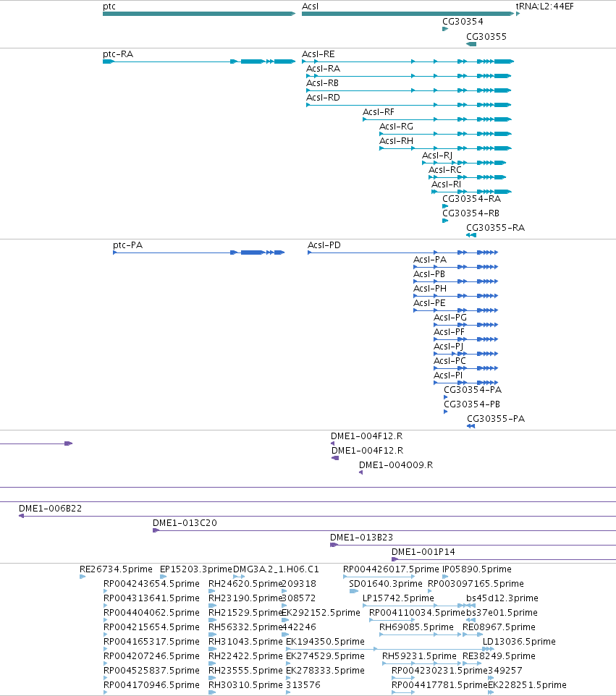
Task: Select the Acsl gene span bar
Action: (x=408, y=14)
